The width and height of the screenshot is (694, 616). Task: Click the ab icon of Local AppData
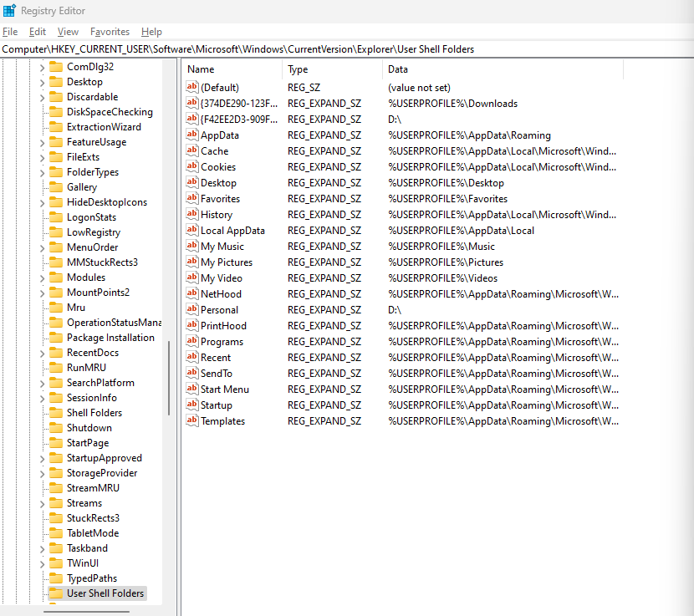tap(191, 230)
